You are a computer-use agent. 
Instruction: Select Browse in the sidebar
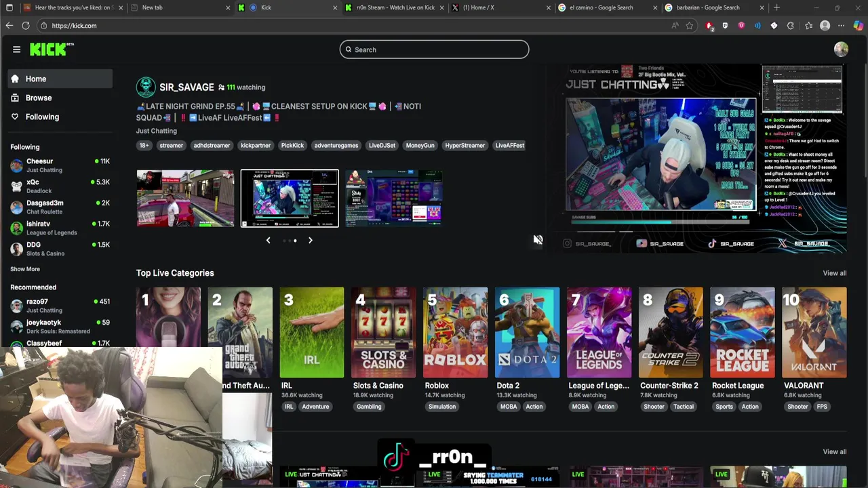pos(60,98)
